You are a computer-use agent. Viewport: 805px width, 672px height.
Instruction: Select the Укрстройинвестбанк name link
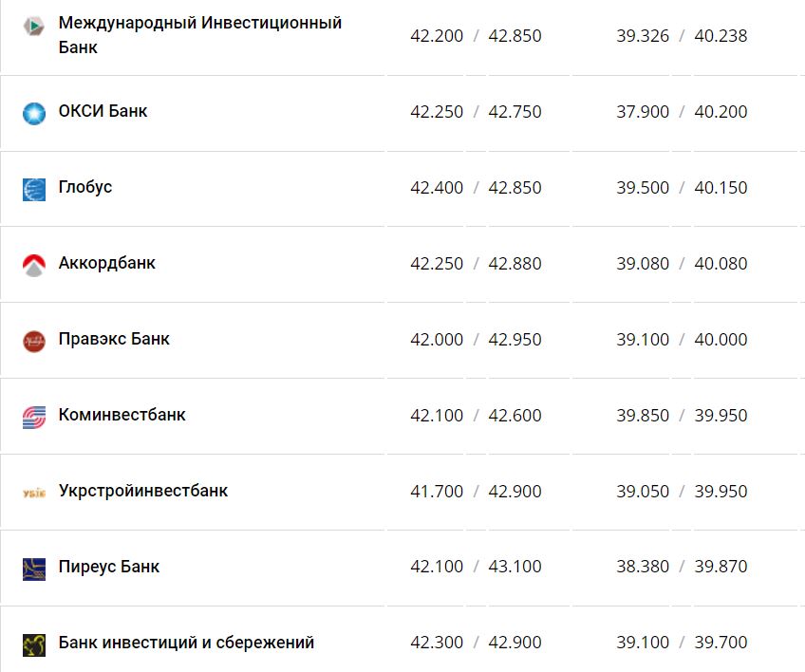click(x=142, y=491)
